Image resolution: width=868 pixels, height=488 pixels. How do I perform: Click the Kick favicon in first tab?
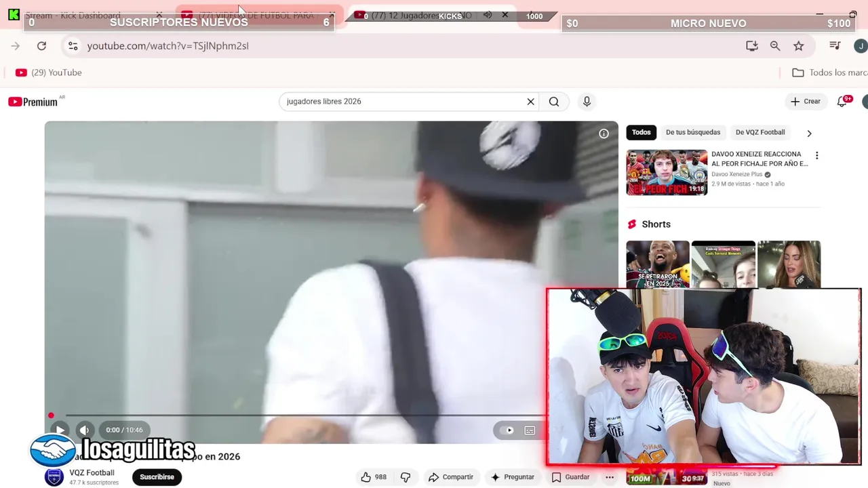(14, 15)
